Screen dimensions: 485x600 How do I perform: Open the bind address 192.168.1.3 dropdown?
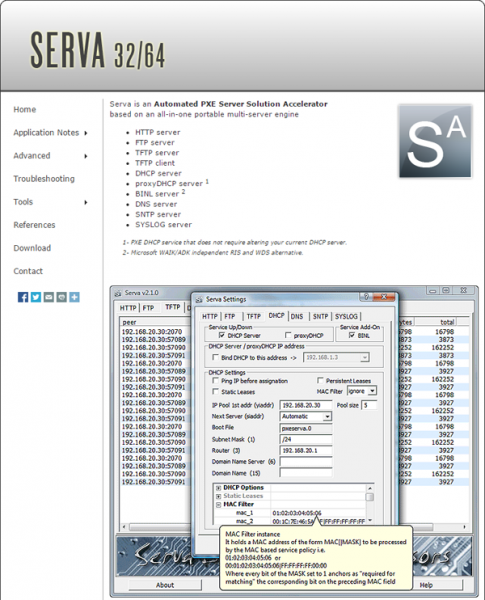click(x=365, y=357)
